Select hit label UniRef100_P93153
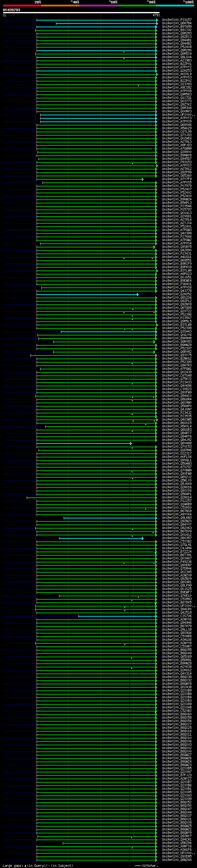This screenshot has width=197, height=868. tap(176, 162)
